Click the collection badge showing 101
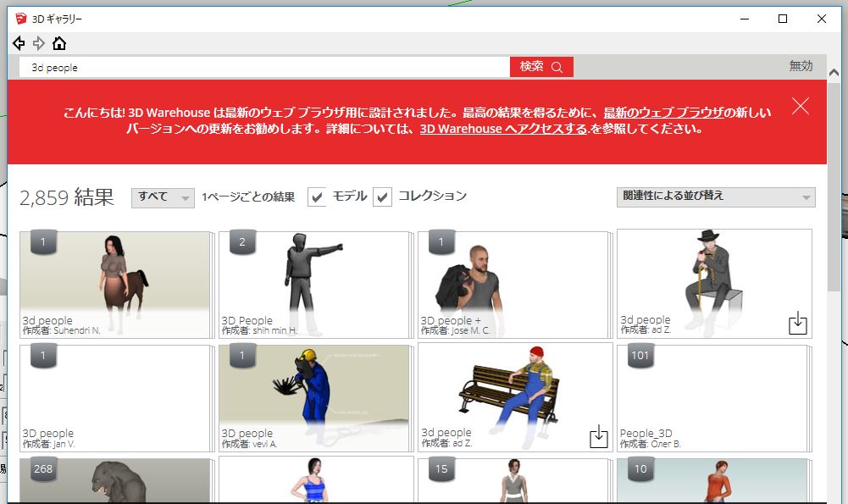This screenshot has width=848, height=504. point(640,356)
